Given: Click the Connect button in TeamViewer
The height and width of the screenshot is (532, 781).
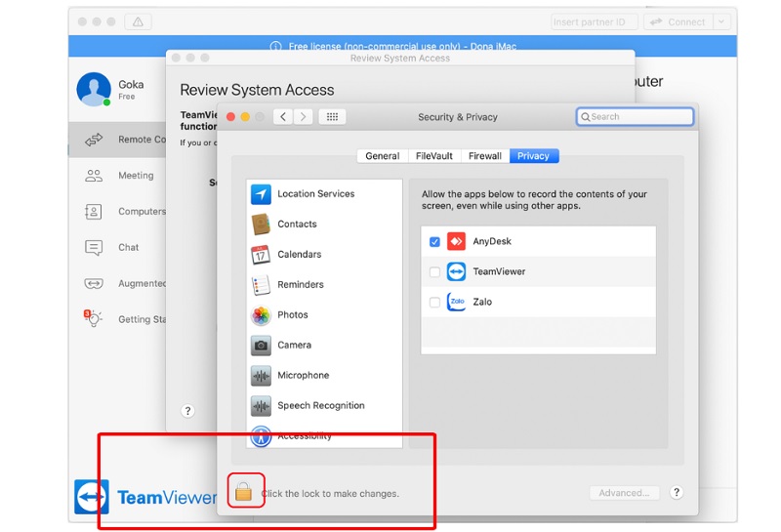Looking at the screenshot, I should 678,21.
